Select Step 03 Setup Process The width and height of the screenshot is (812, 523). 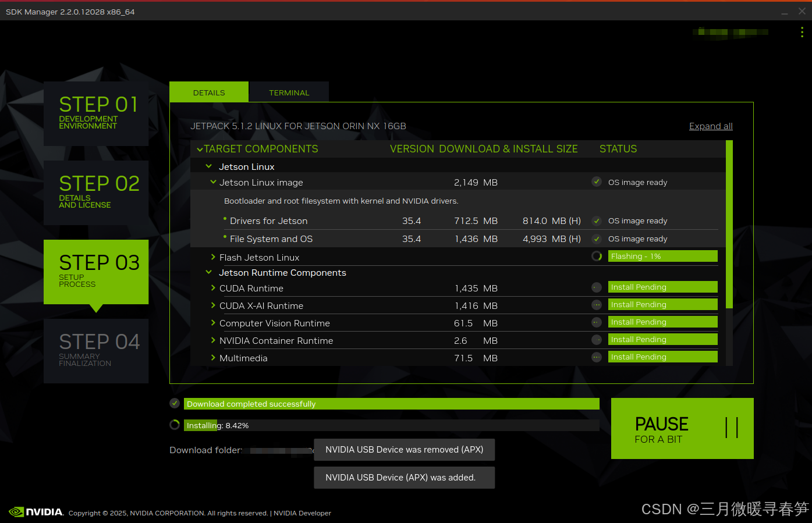96,272
